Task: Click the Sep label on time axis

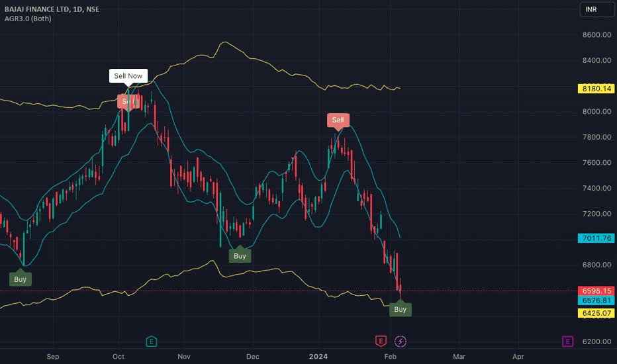Action: [x=53, y=357]
